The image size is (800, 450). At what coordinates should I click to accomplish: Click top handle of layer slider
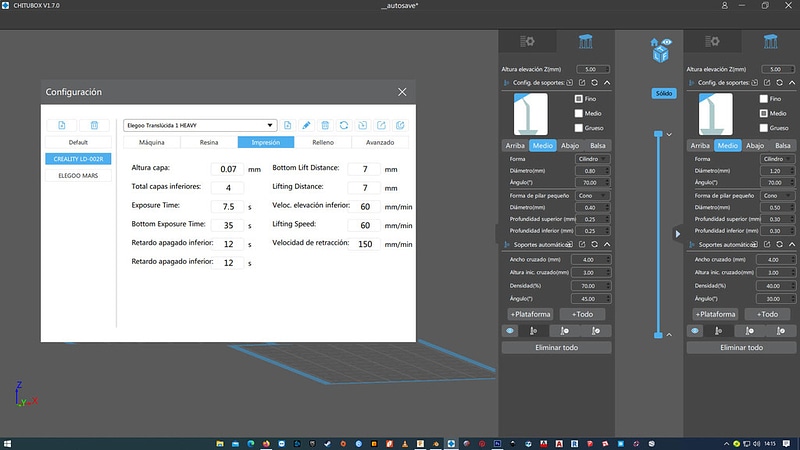pos(658,134)
